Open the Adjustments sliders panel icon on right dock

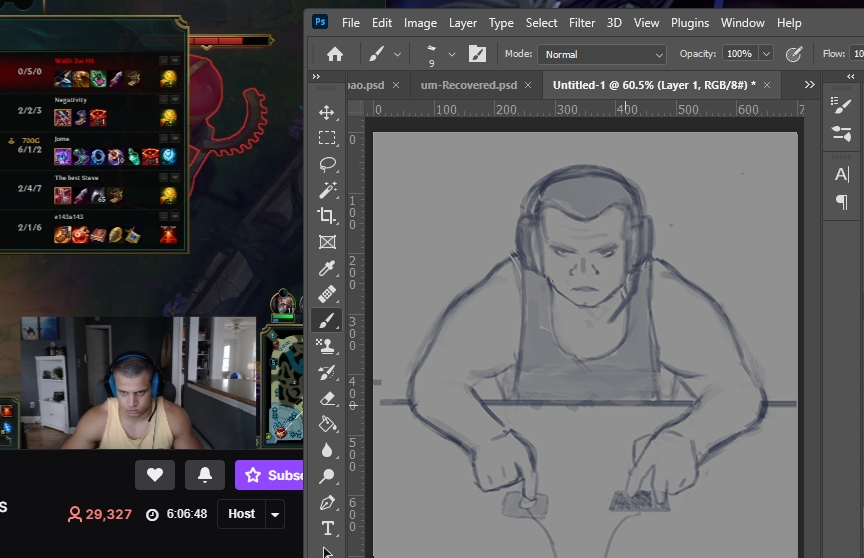click(841, 133)
